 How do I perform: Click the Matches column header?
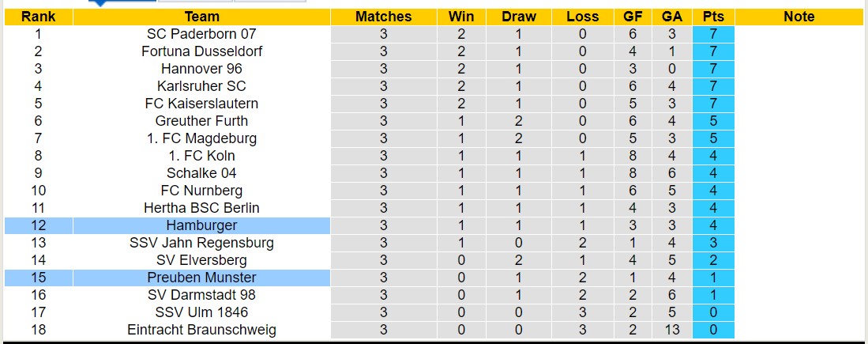pyautogui.click(x=383, y=17)
